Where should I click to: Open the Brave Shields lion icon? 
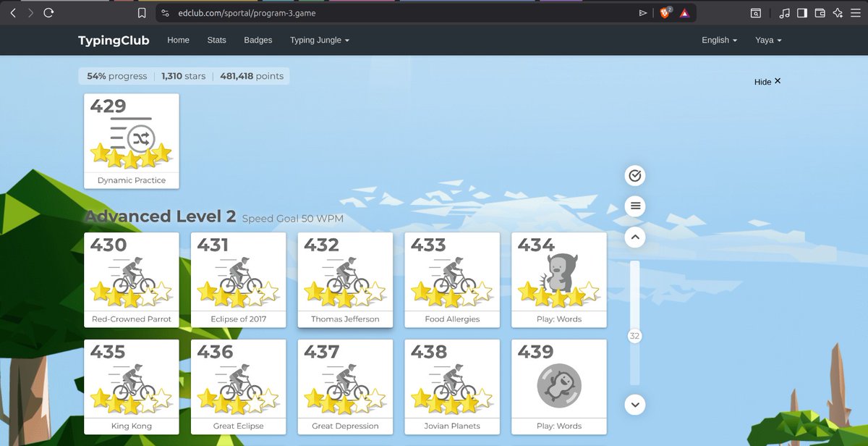tap(665, 13)
